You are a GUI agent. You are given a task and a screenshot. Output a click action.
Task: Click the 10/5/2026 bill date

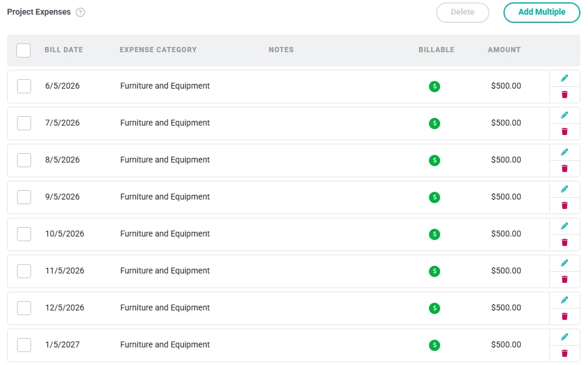coord(65,234)
